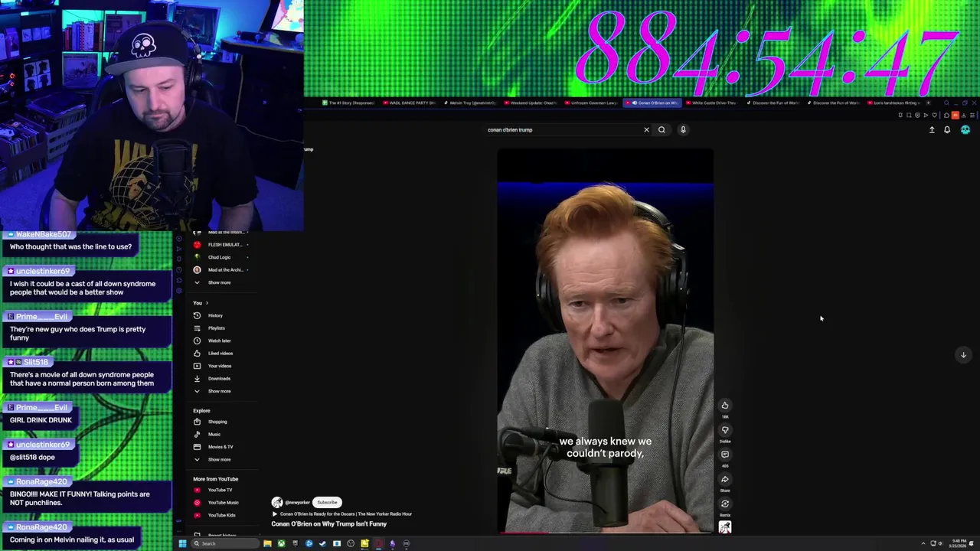This screenshot has height=551, width=980.
Task: Switch to The #1 Story browser tab
Action: pos(348,103)
